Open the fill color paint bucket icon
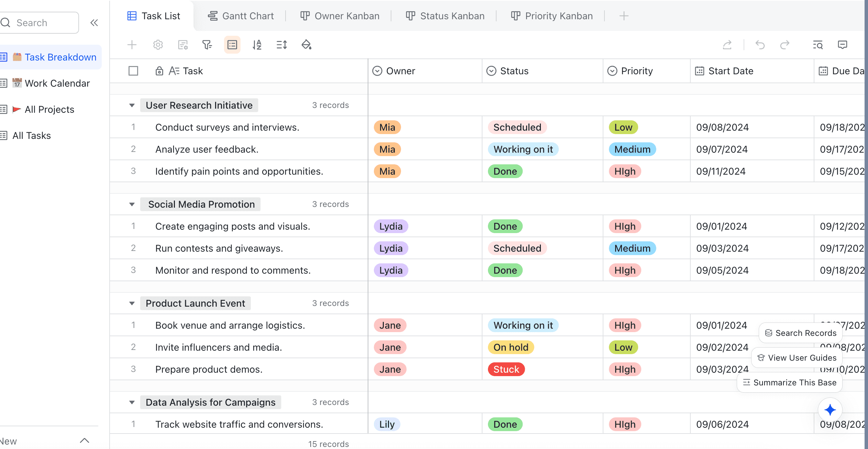The width and height of the screenshot is (868, 449). [306, 45]
